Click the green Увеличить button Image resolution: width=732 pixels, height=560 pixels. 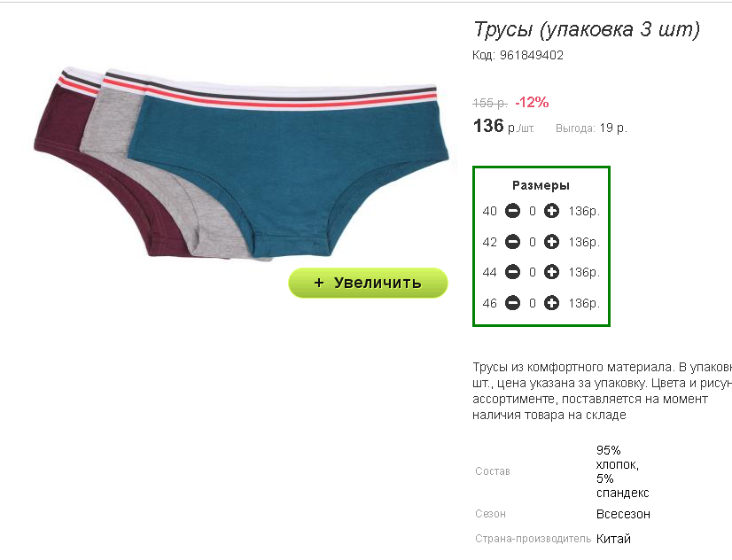(x=368, y=283)
